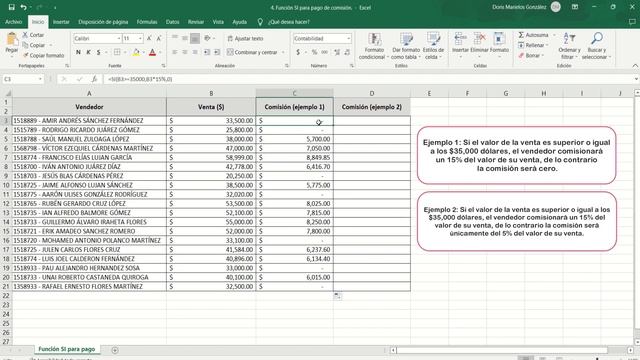Click the increase indent icon
Image resolution: width=640 pixels, height=360 pixels.
point(217,52)
